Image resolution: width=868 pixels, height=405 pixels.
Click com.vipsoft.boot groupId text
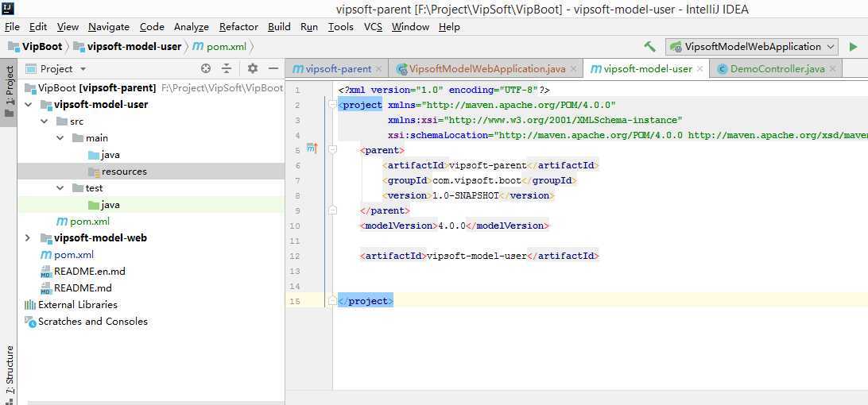pos(477,180)
